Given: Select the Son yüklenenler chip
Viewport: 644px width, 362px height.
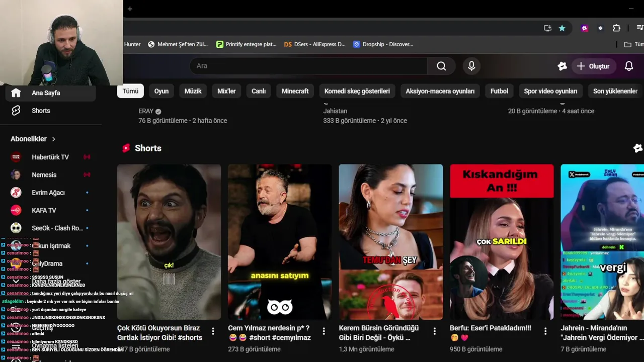Looking at the screenshot, I should click(615, 91).
